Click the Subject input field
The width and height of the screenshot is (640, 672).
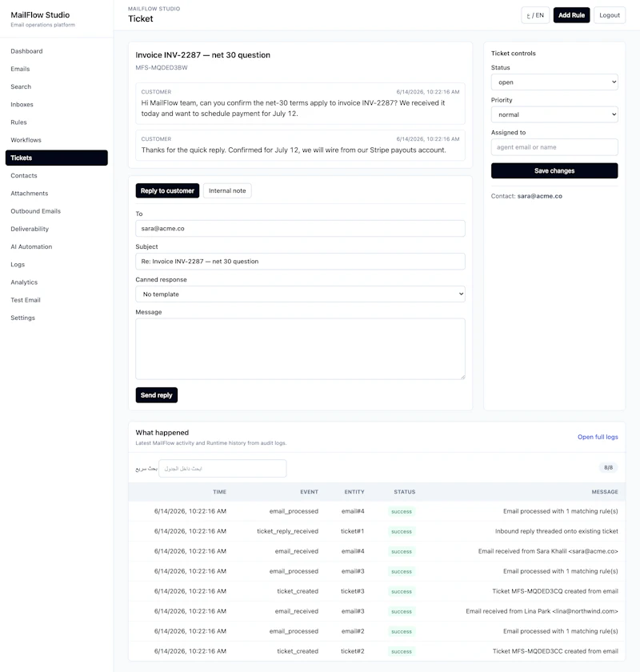[x=300, y=262]
